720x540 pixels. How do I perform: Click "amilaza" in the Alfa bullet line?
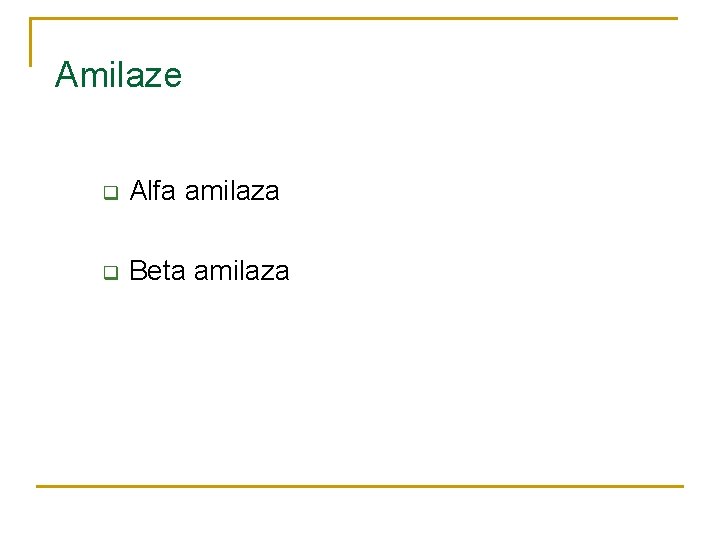tap(232, 190)
